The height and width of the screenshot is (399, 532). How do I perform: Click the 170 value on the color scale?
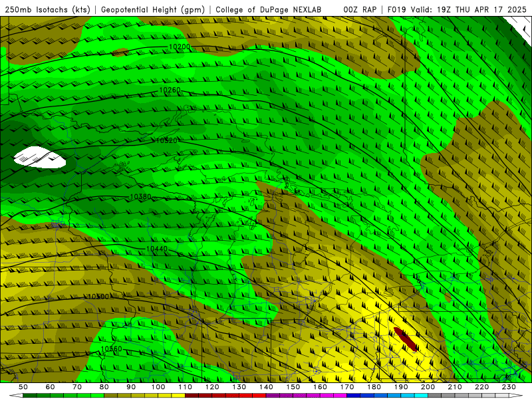click(x=347, y=387)
